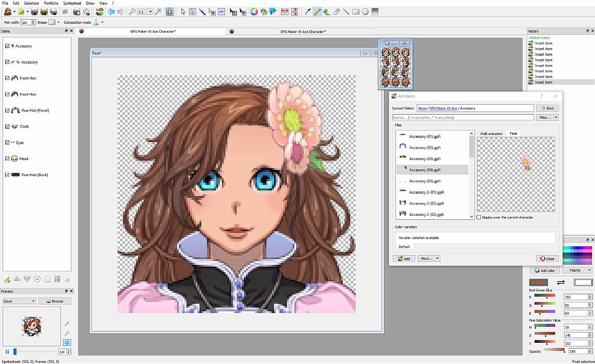This screenshot has height=364, width=595.
Task: Click the Browse button in Preview panel
Action: 55,300
